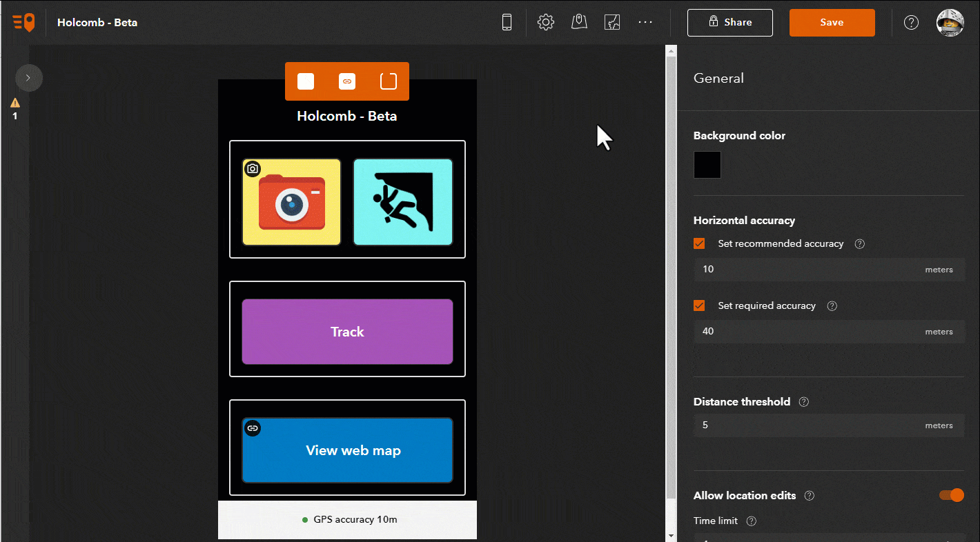Open the more options ellipsis icon
This screenshot has width=980, height=542.
[645, 22]
